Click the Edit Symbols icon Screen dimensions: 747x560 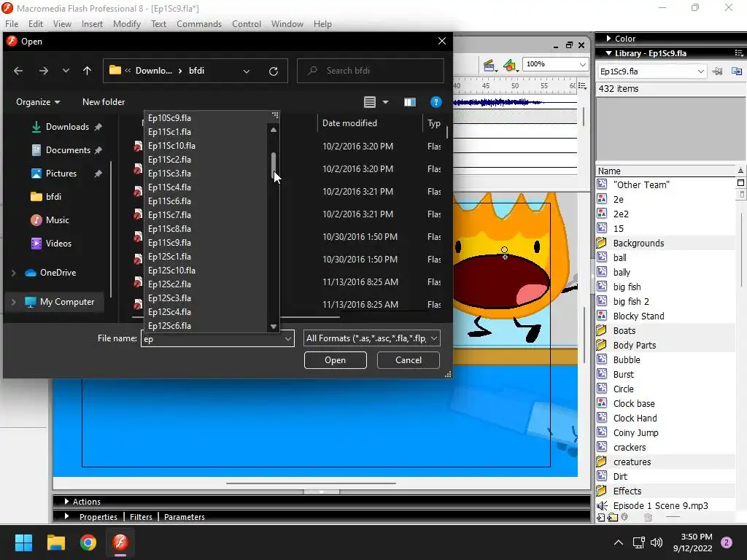[x=510, y=65]
